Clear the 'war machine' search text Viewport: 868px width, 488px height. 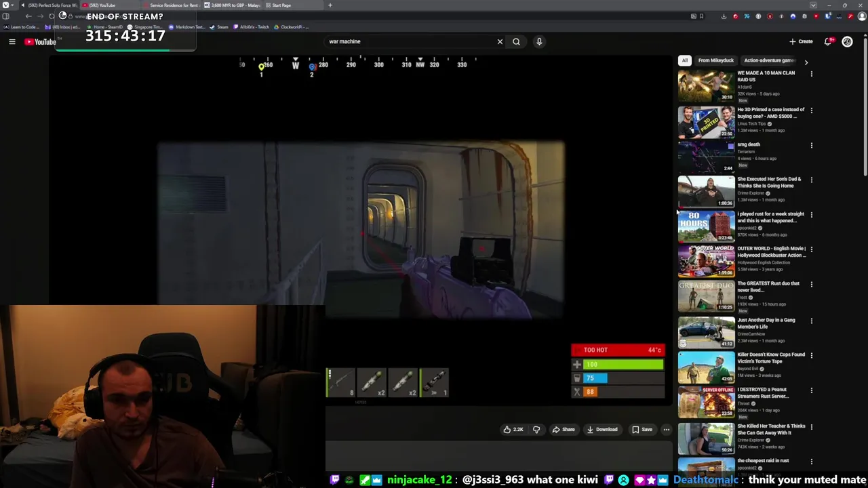click(x=500, y=41)
